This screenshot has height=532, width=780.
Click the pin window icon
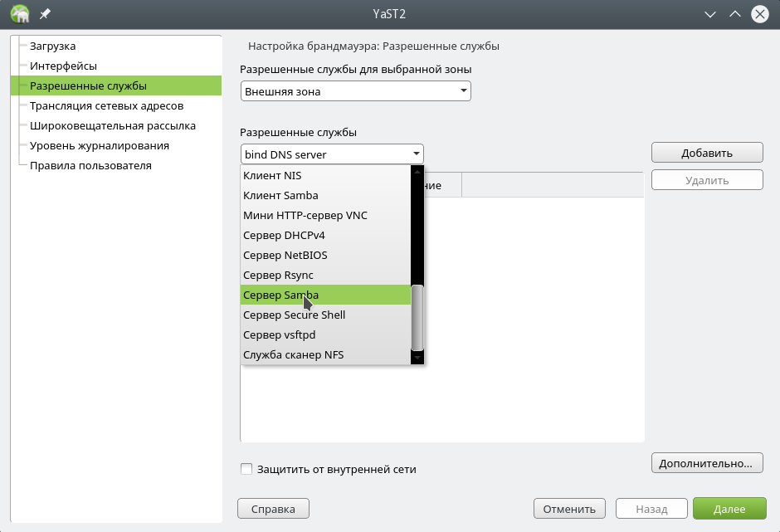[x=43, y=14]
